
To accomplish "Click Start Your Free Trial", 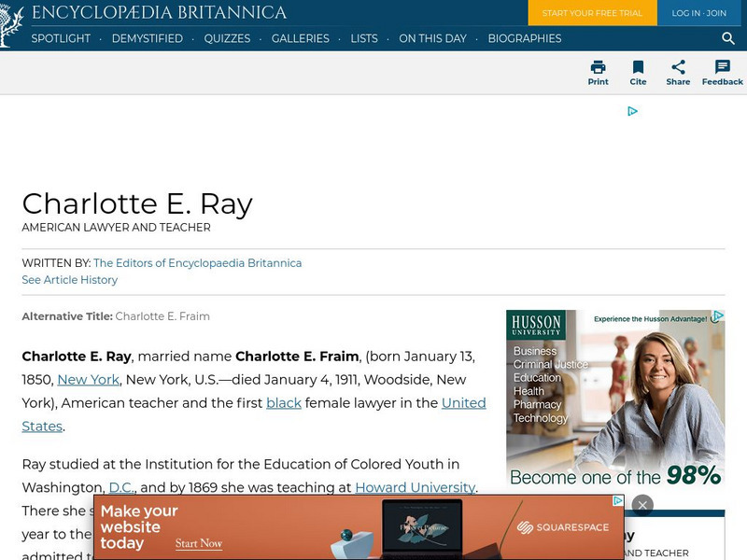I will [x=592, y=14].
